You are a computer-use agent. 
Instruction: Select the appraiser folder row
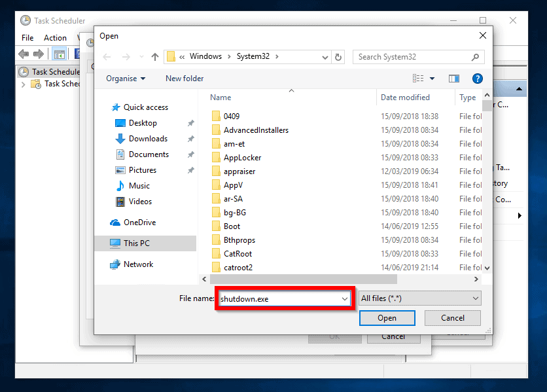(345, 171)
